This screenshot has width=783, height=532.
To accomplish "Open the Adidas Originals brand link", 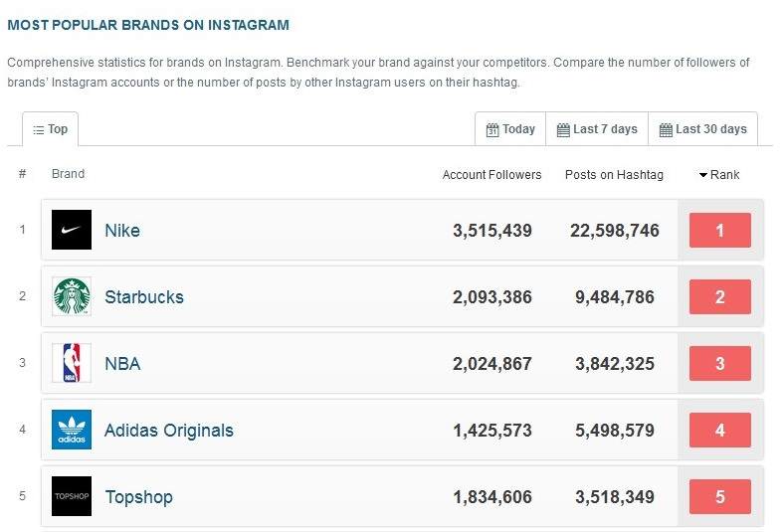I will tap(169, 431).
